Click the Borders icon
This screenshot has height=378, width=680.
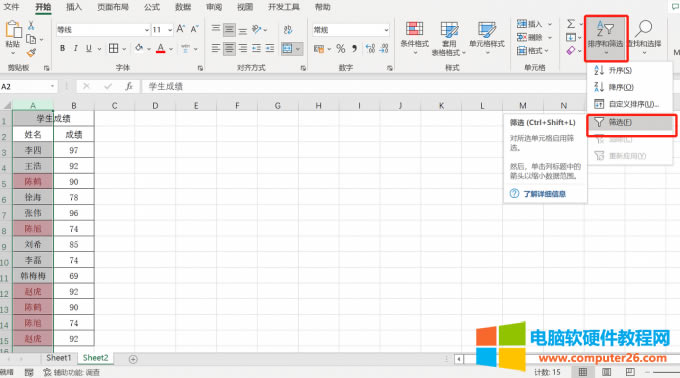(114, 48)
